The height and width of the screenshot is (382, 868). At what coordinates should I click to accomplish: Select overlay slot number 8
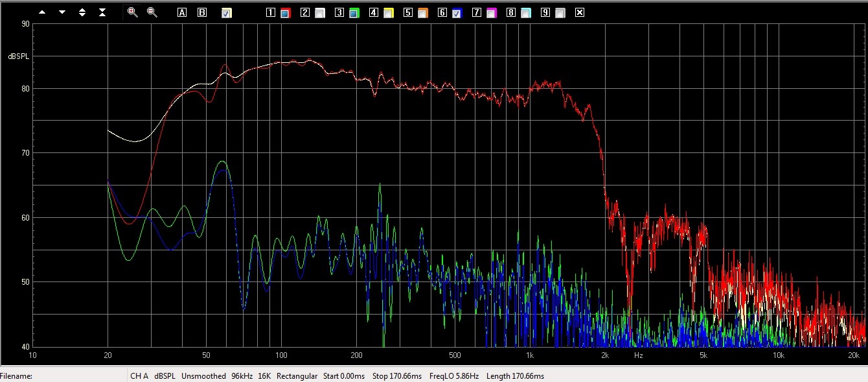[x=511, y=12]
